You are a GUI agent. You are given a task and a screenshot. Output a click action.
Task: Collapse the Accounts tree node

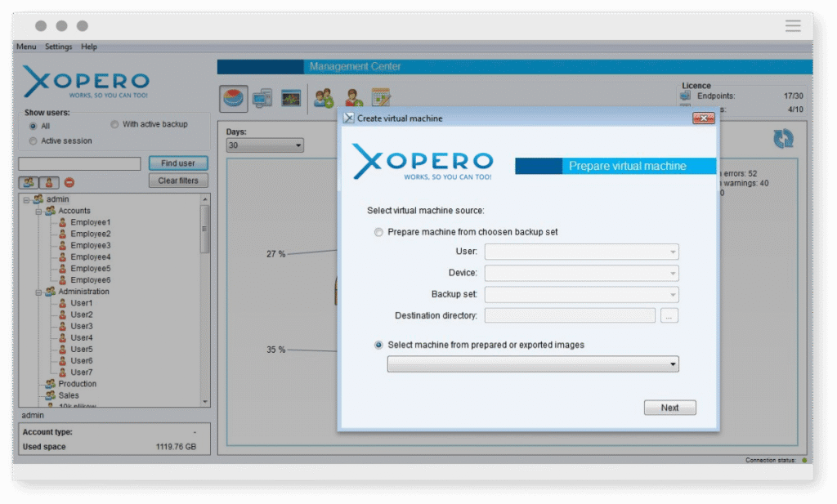pyautogui.click(x=38, y=212)
